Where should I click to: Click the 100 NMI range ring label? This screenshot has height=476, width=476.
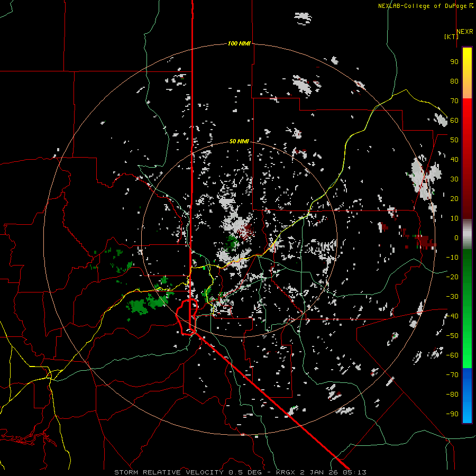(239, 43)
